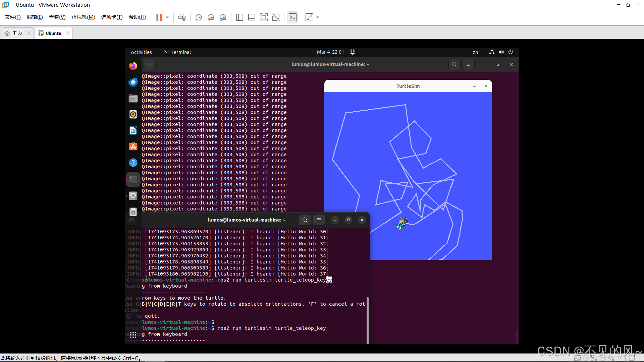Toggle the VM thumbnail bar
Viewport: 644px width, 362px height.
[x=252, y=17]
